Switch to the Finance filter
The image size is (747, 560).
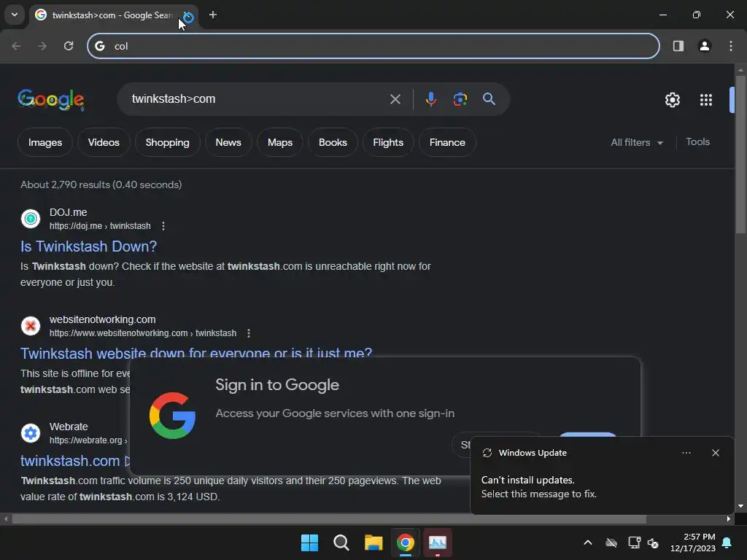[x=447, y=142]
